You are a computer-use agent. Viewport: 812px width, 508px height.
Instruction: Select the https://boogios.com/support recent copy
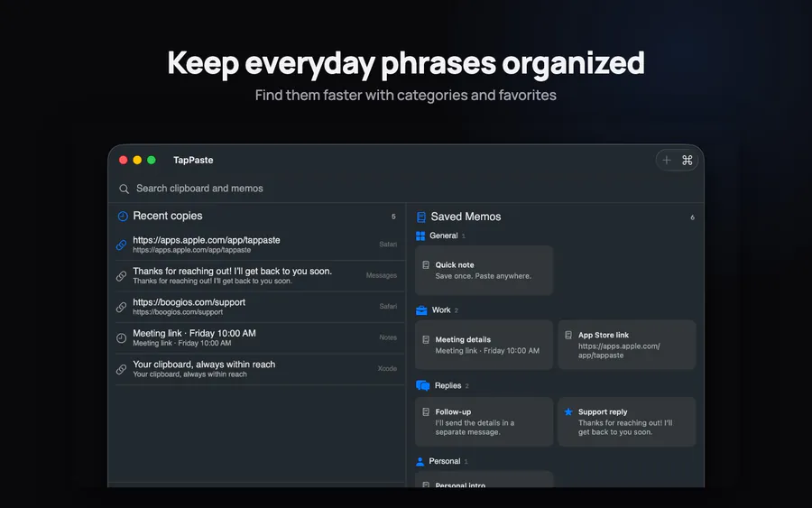pos(260,307)
